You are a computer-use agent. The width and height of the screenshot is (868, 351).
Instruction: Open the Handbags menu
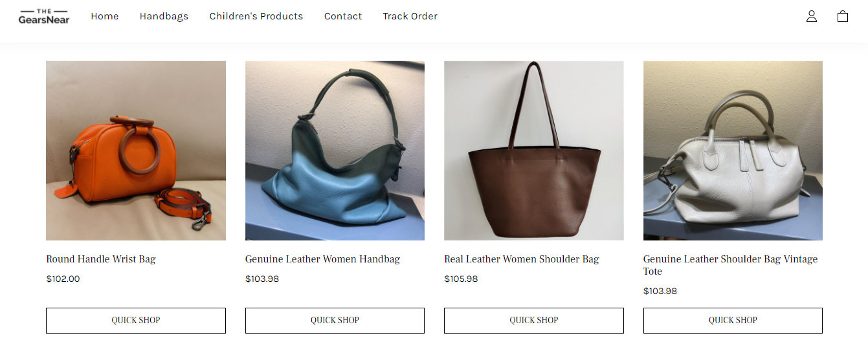click(x=164, y=16)
